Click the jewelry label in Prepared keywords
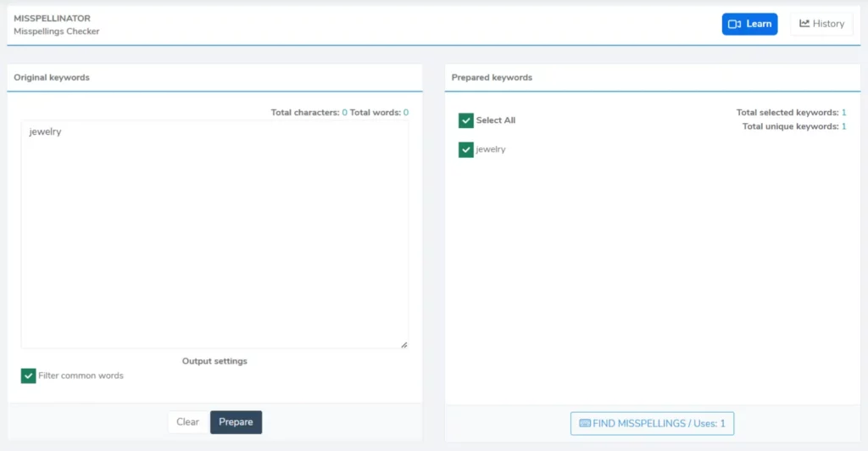The height and width of the screenshot is (451, 868). click(491, 149)
